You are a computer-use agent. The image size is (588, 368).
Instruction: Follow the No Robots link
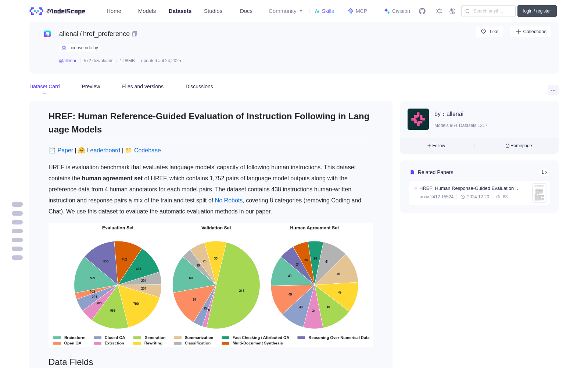pos(229,200)
